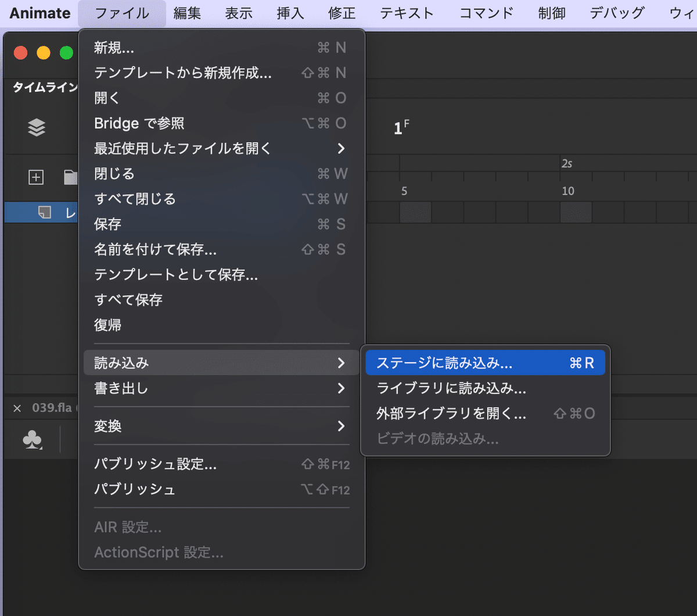Expand the 変換 submenu
Screen dimensions: 697x616
[x=221, y=426]
